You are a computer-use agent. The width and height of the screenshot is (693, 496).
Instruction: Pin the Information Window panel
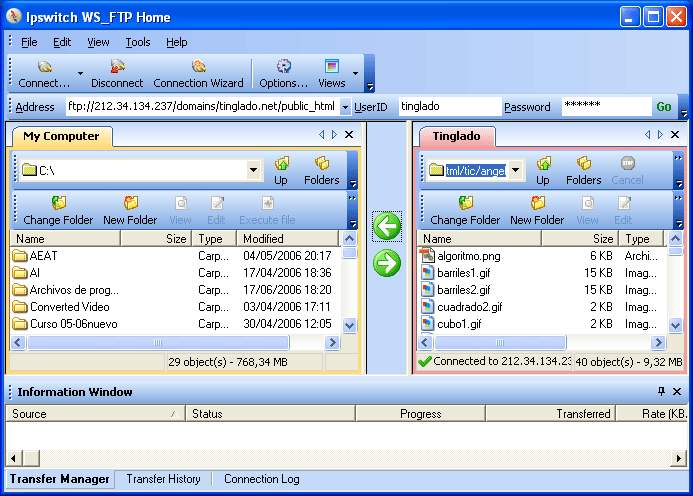click(x=661, y=392)
